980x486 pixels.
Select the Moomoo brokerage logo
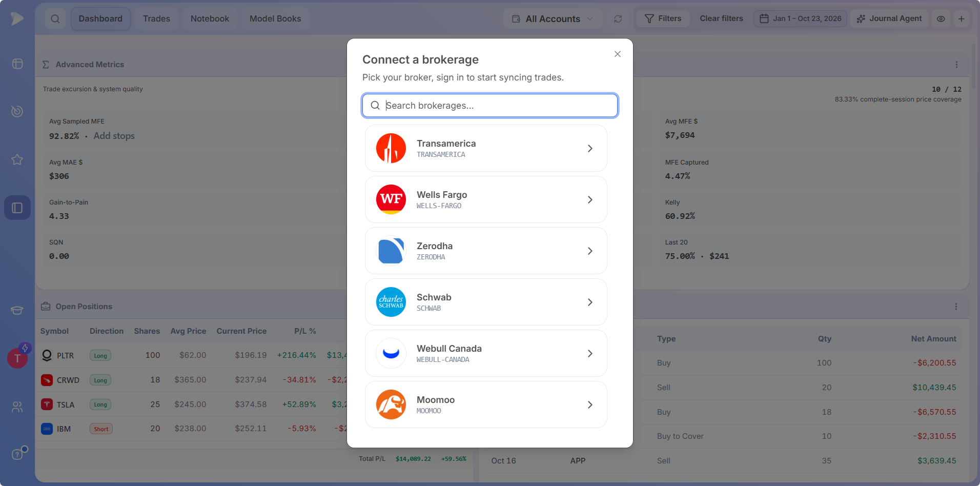coord(391,404)
